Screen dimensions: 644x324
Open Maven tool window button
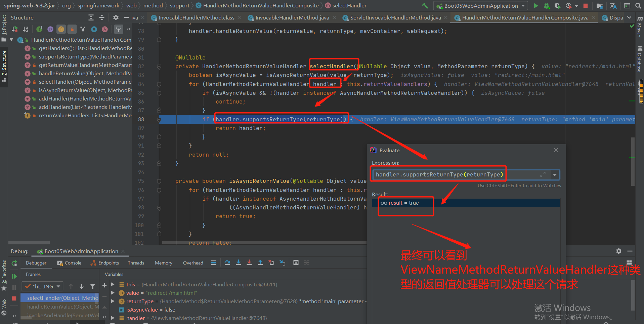(x=639, y=27)
